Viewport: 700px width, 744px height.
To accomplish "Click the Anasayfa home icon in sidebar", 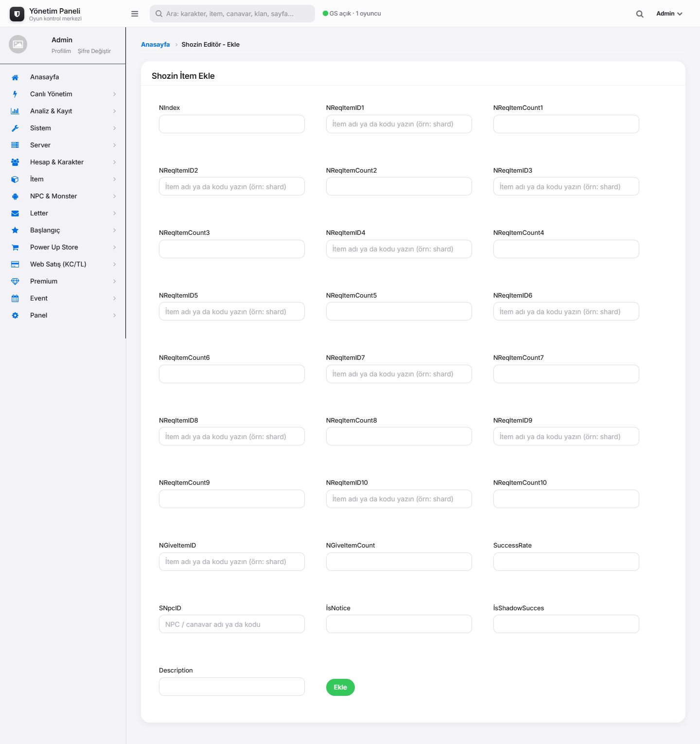I will 15,77.
